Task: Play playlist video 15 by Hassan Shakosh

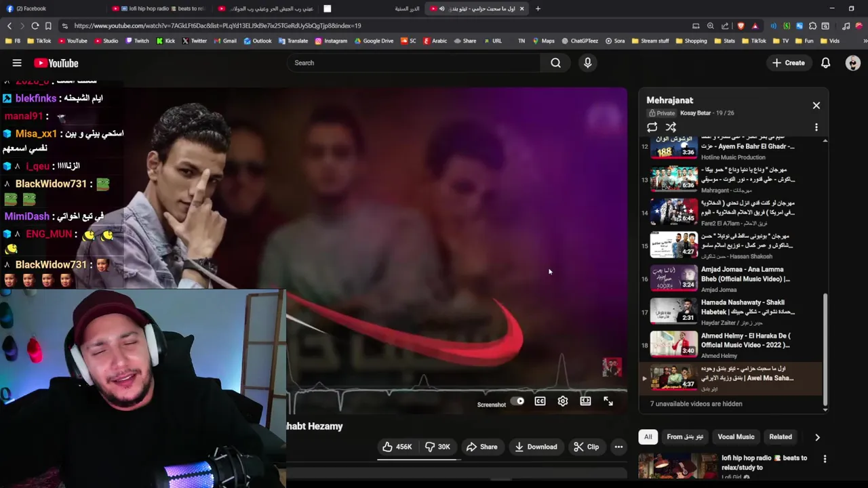Action: (x=730, y=245)
